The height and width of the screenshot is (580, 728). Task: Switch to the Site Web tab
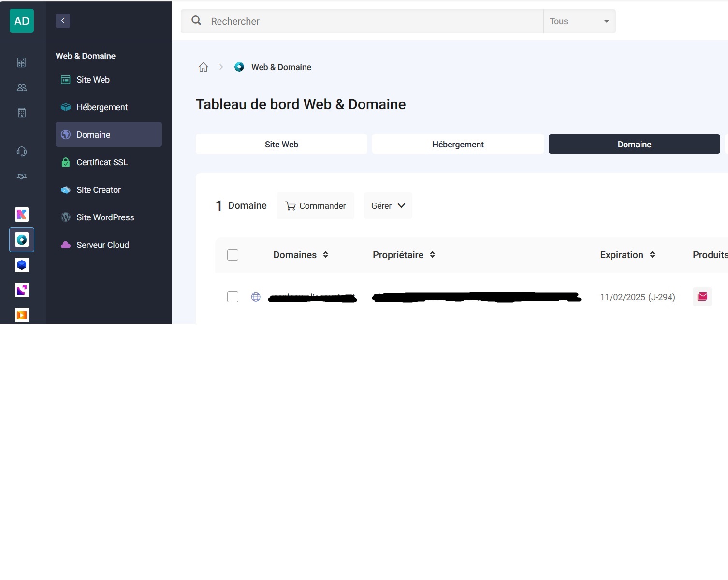pyautogui.click(x=281, y=145)
